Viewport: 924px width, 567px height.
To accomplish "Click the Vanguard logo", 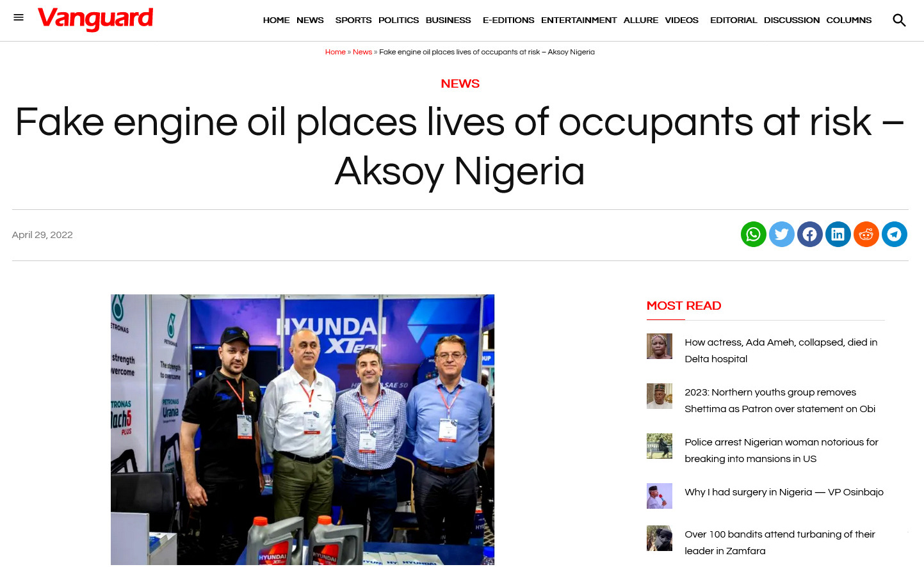I will [95, 19].
